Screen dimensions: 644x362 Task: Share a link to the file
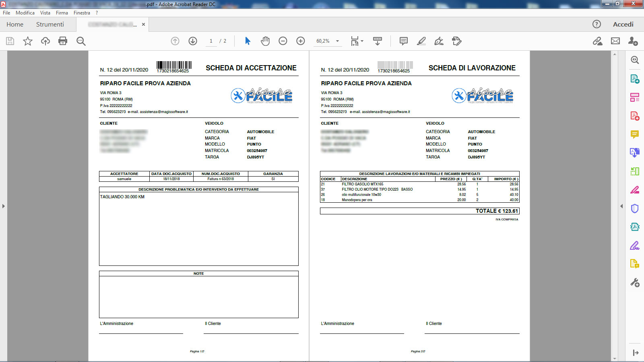598,41
